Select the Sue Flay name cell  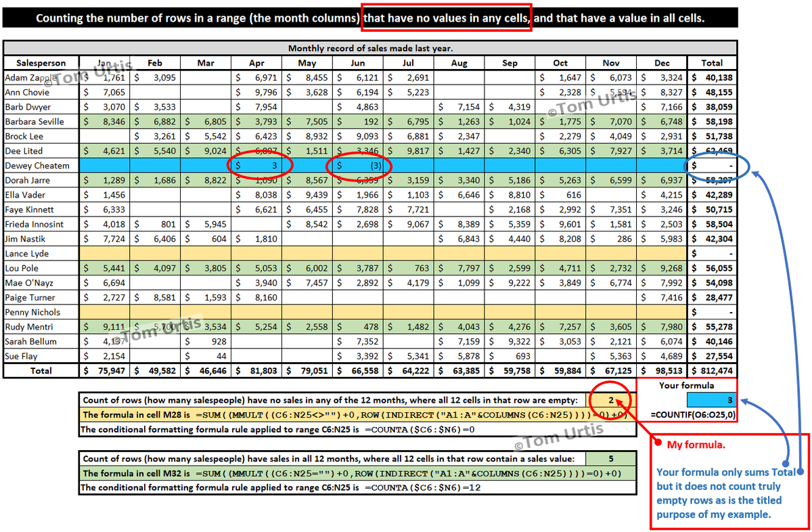pyautogui.click(x=41, y=356)
